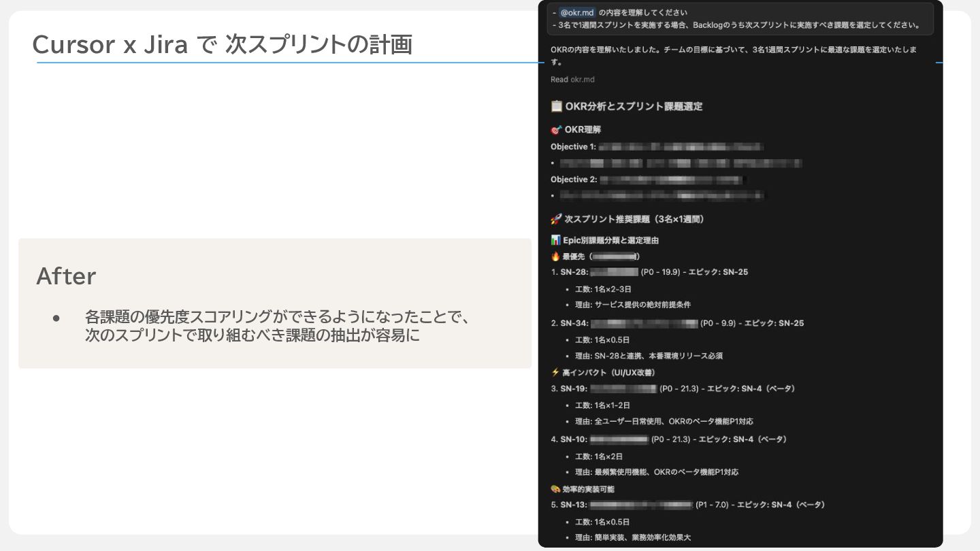This screenshot has width=980, height=551.
Task: Select '理由: SN-28と連携、本番環境リリース必須'
Action: 649,356
